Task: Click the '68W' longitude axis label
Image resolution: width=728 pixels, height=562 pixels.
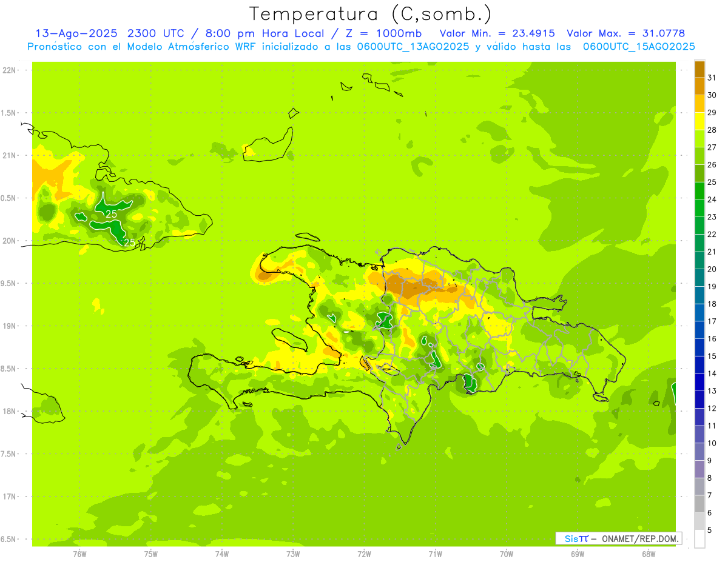Action: [x=649, y=554]
